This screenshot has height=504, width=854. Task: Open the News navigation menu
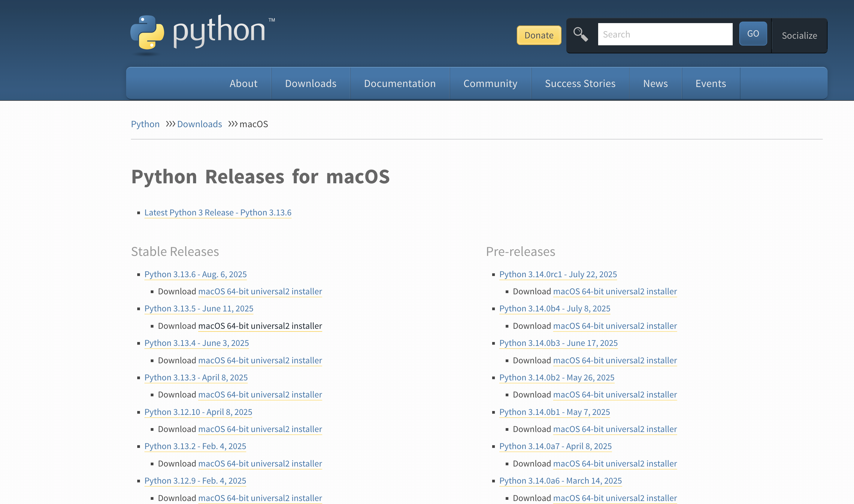[655, 83]
